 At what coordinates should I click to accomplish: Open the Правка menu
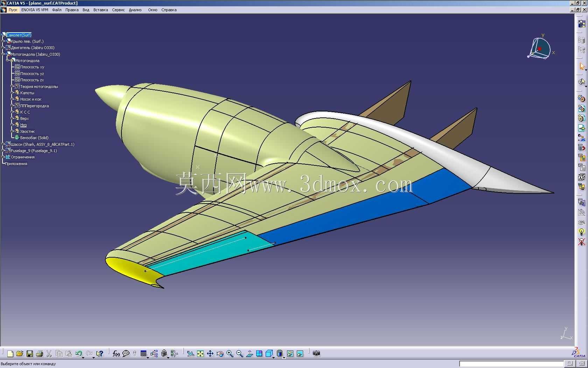[72, 10]
